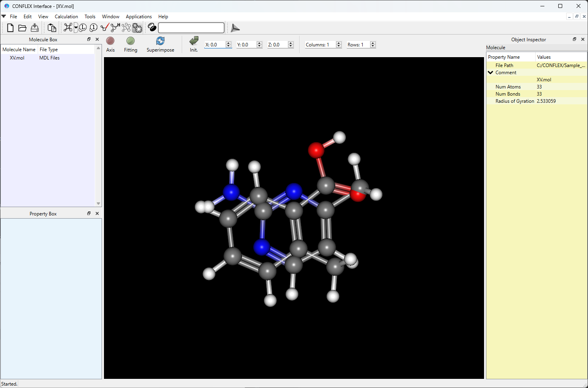588x388 pixels.
Task: Open the triangle dropdown left of the File menu
Action: tap(4, 17)
